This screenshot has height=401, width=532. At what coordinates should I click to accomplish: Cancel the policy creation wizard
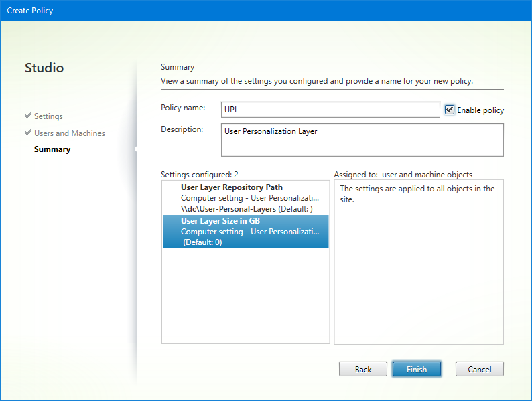pyautogui.click(x=479, y=369)
